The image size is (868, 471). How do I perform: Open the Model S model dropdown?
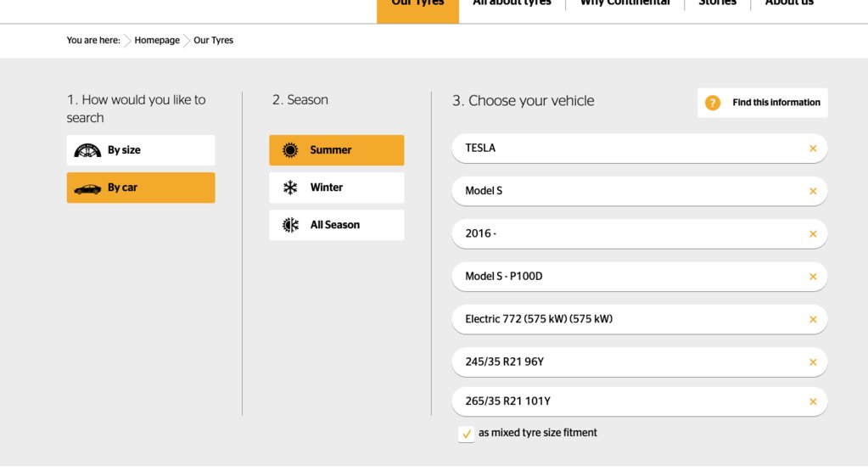640,191
